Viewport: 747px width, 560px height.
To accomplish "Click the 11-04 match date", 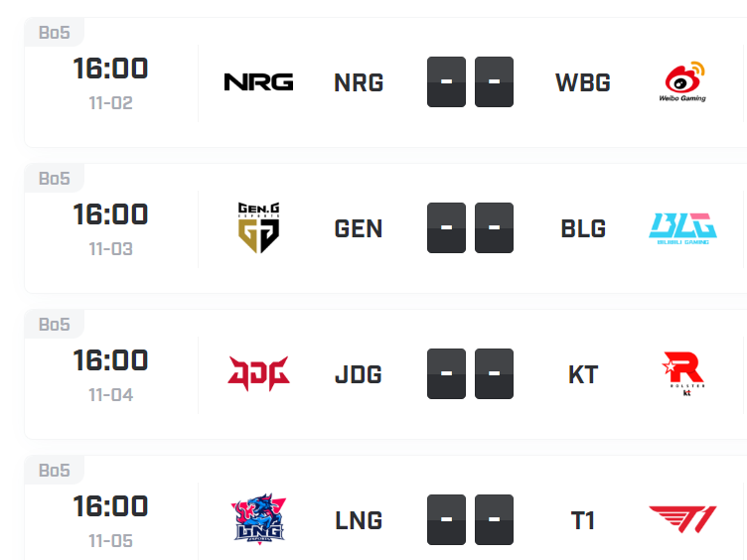I will 110,395.
